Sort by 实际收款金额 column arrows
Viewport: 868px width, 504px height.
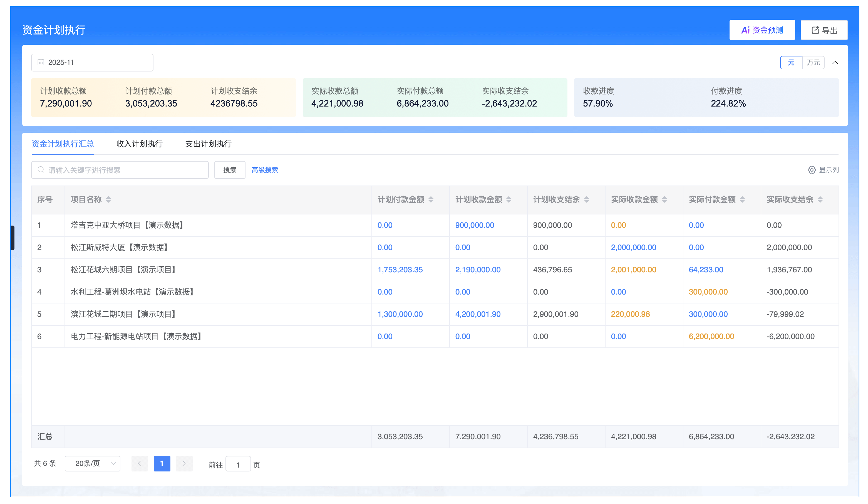664,199
